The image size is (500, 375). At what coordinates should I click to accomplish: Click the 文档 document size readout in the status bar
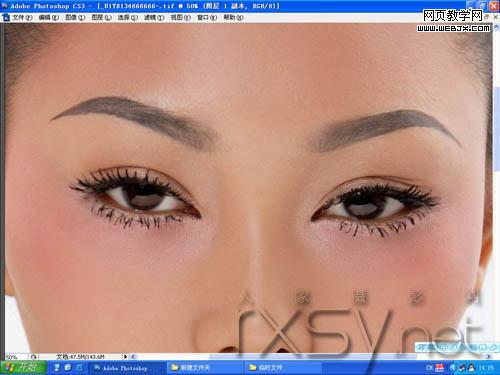click(81, 357)
